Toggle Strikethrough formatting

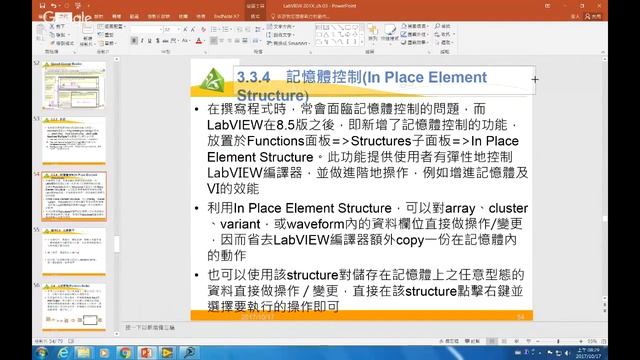click(x=165, y=41)
